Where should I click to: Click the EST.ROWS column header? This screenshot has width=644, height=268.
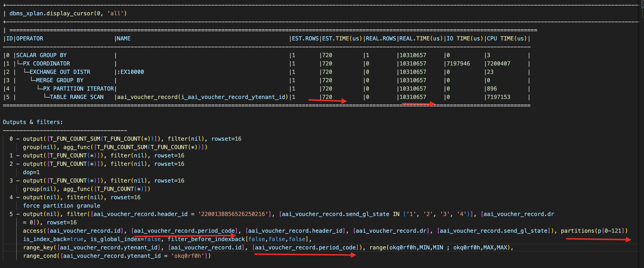(305, 38)
